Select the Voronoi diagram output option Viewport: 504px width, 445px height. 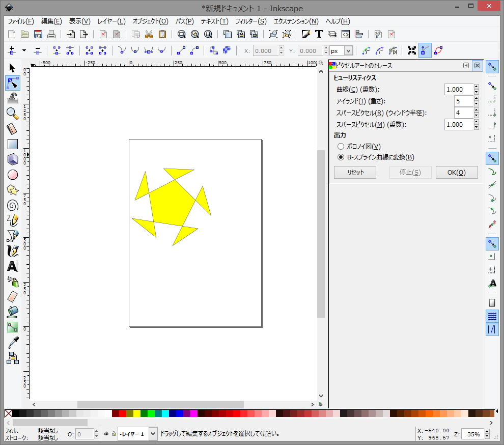[x=341, y=147]
